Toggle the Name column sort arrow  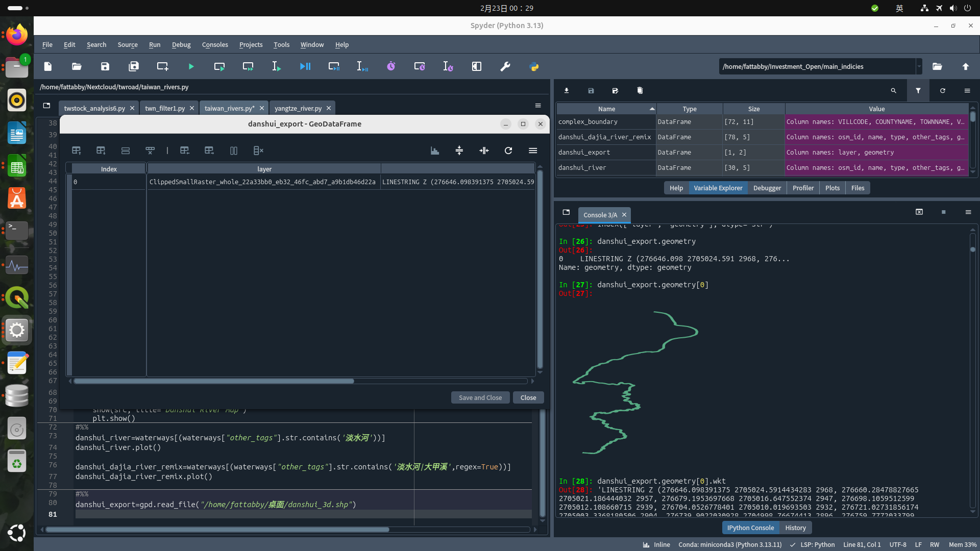[652, 109]
